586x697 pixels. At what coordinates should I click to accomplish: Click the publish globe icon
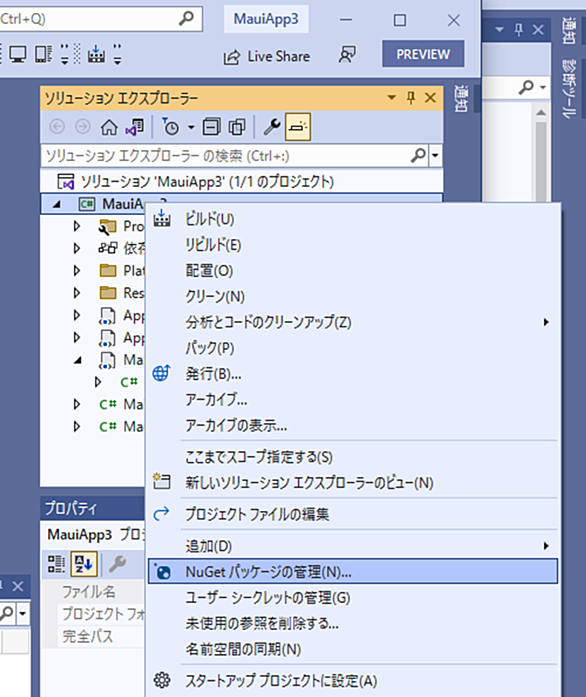(162, 373)
